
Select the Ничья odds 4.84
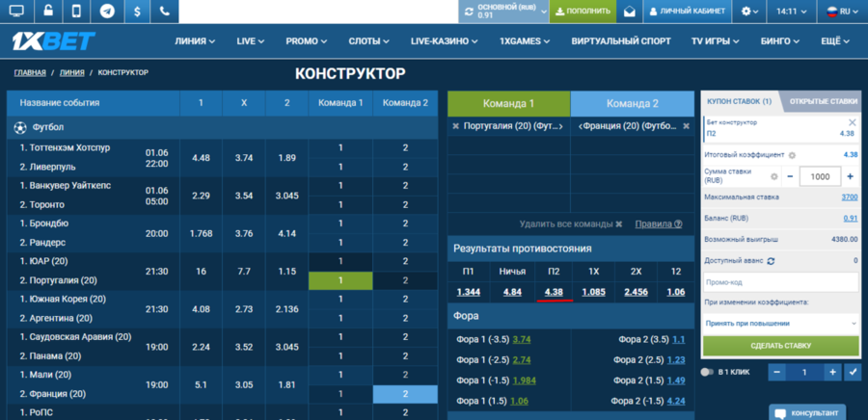(x=512, y=292)
